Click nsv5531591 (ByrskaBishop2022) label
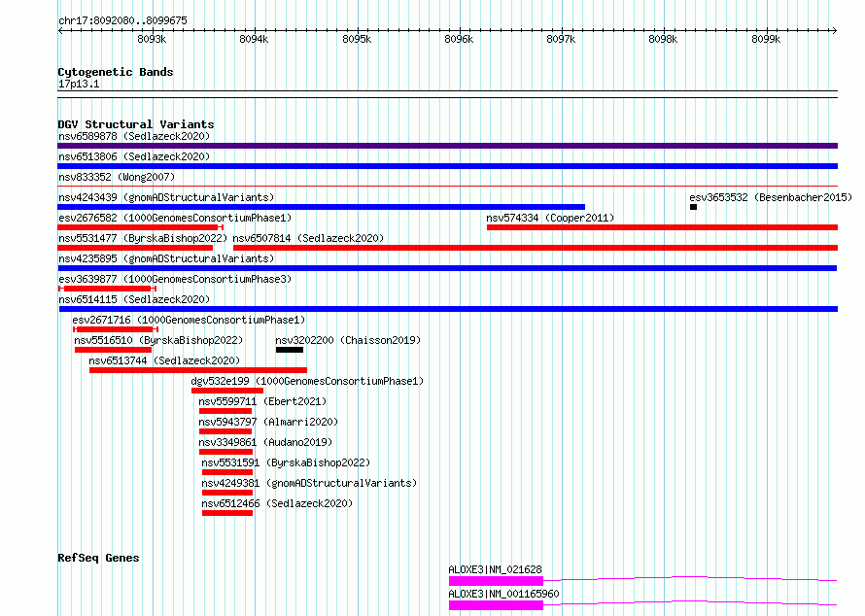 286,462
